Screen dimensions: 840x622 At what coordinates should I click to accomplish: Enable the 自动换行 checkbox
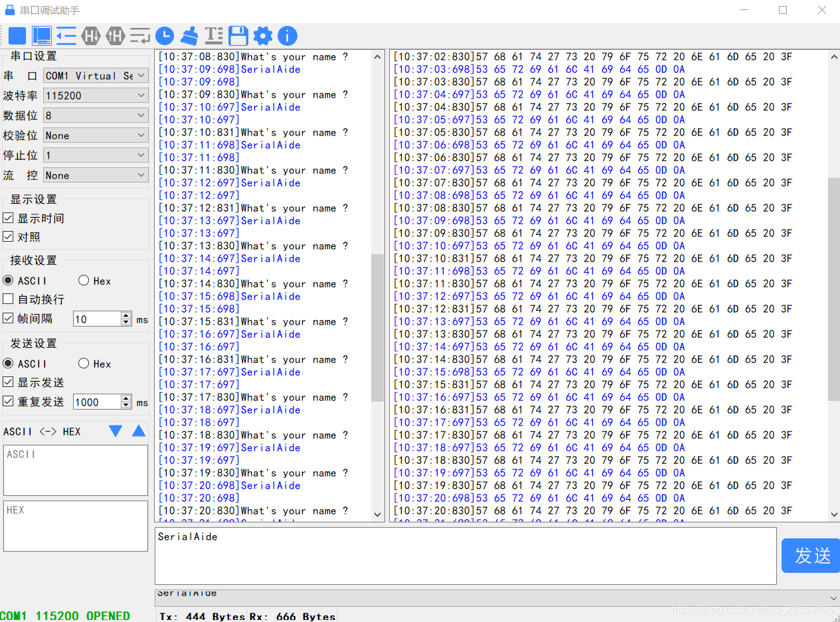(9, 299)
